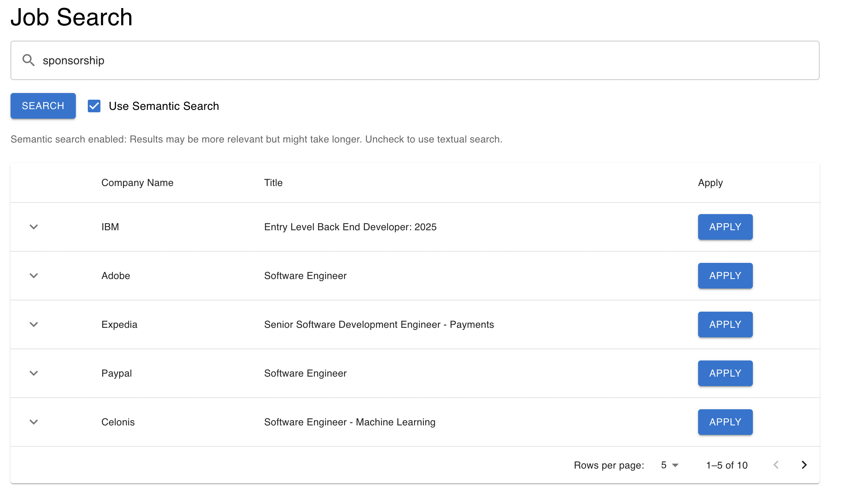Expand the Celonis job details
This screenshot has width=854, height=504.
[x=34, y=422]
